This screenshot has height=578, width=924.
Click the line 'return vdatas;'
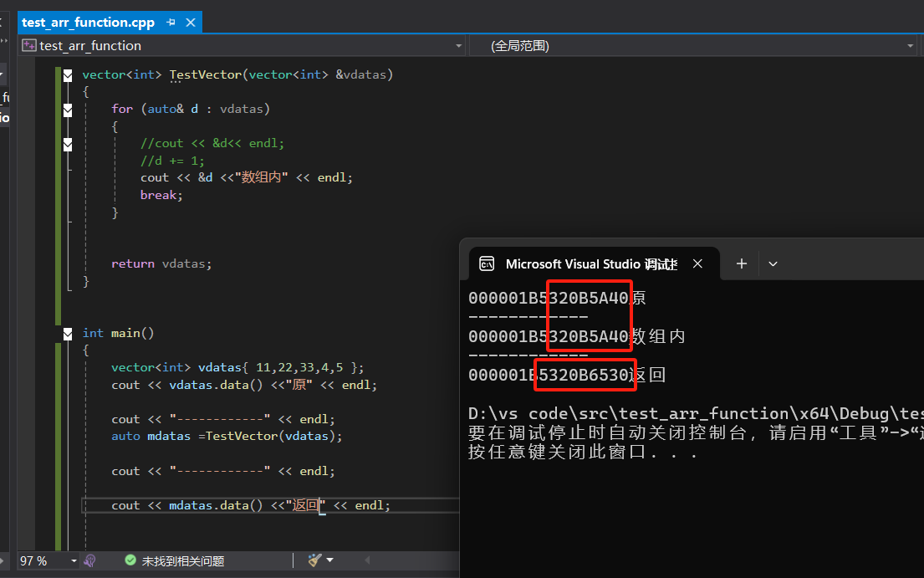(x=161, y=263)
